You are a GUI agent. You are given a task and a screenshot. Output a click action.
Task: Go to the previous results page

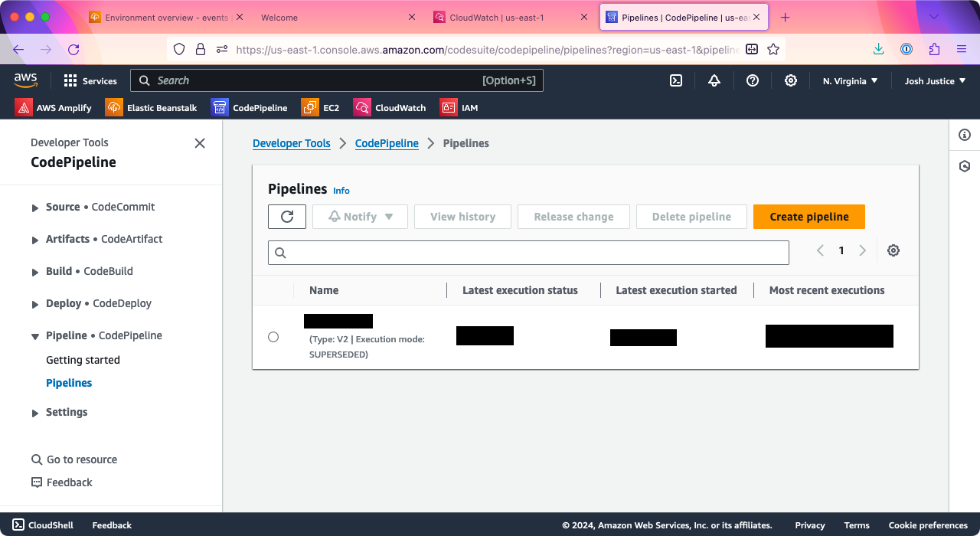820,250
